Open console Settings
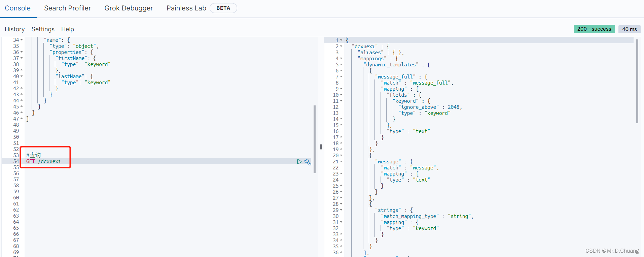The width and height of the screenshot is (644, 257). 43,29
